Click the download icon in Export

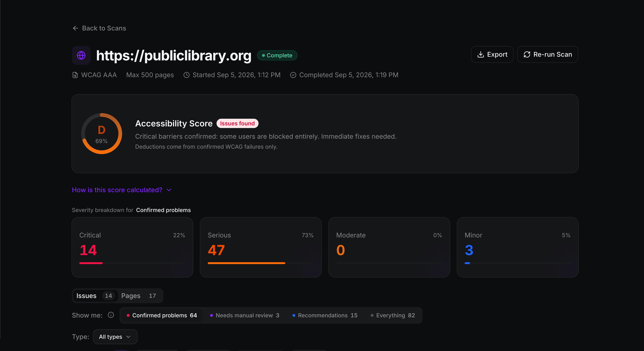[x=481, y=55]
